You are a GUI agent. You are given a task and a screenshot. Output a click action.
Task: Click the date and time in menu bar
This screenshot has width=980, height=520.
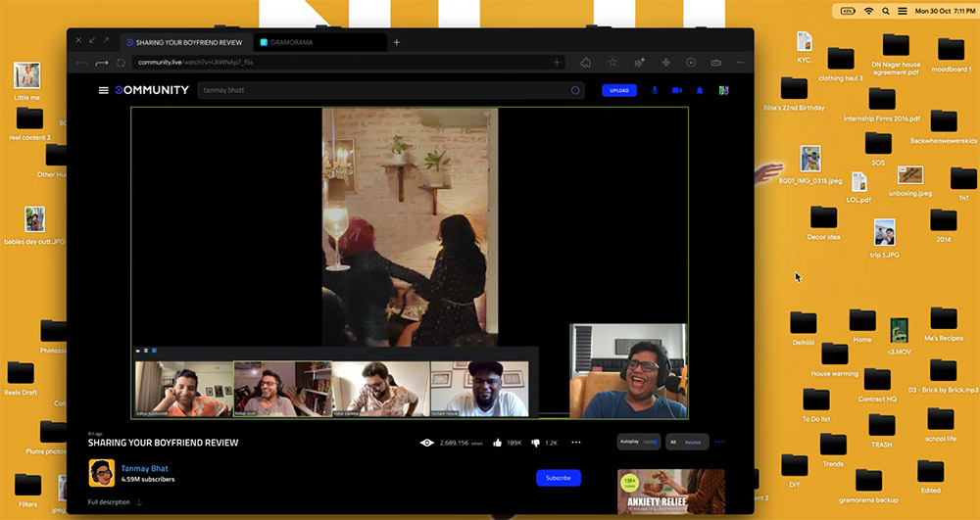pos(945,11)
